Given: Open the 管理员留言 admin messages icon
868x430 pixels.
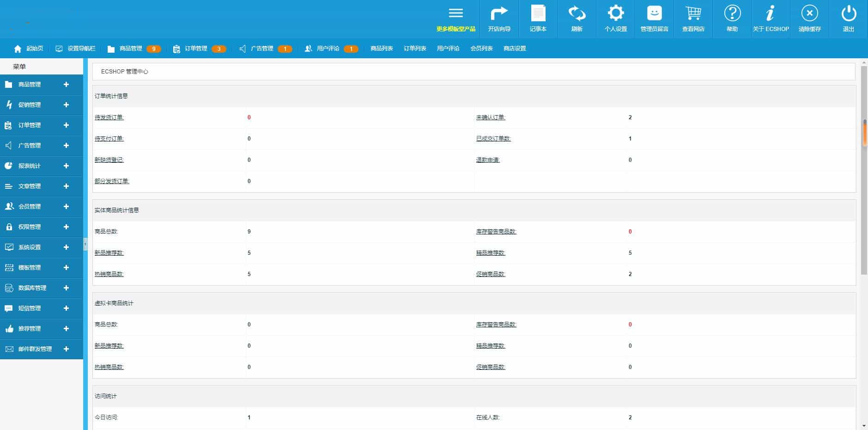Looking at the screenshot, I should 655,18.
